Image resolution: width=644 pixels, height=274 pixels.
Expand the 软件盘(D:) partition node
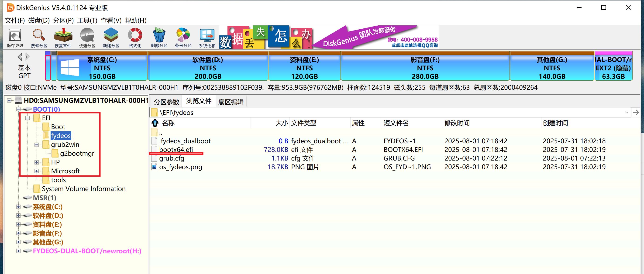coord(18,216)
